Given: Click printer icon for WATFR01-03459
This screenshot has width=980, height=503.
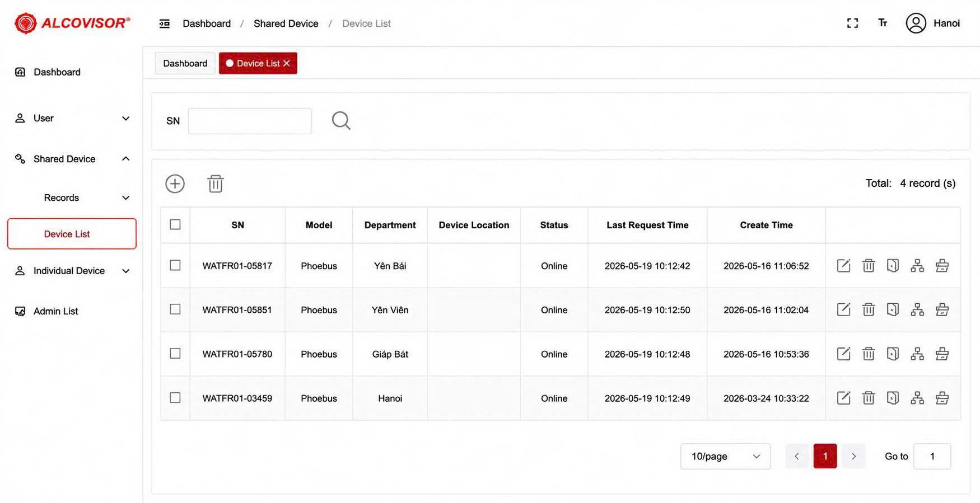Looking at the screenshot, I should coord(942,398).
